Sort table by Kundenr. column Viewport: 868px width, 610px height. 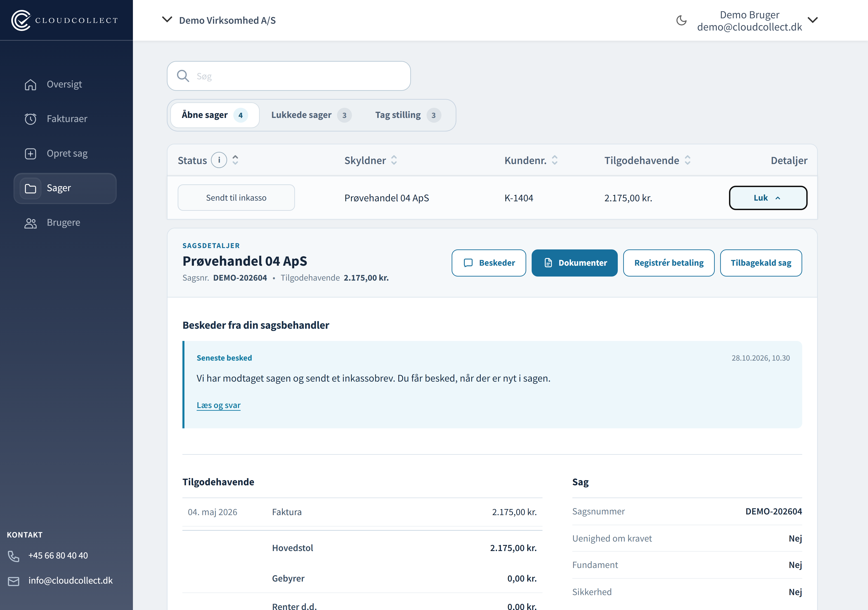pyautogui.click(x=555, y=160)
